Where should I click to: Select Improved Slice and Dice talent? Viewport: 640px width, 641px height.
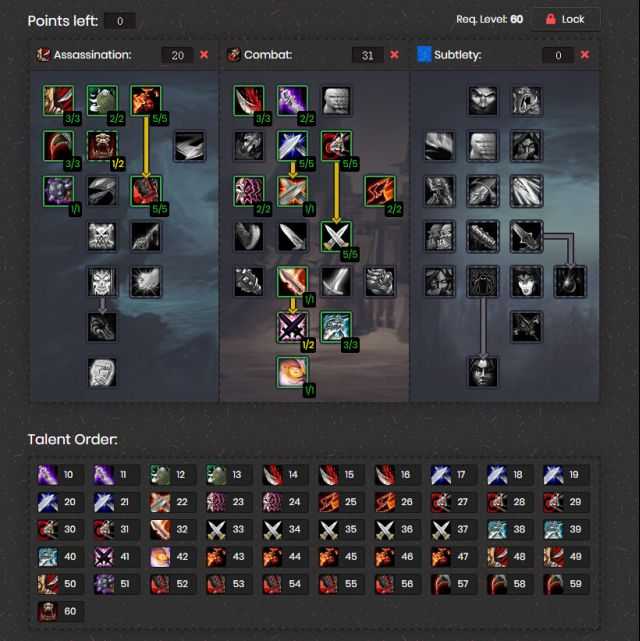[x=190, y=146]
